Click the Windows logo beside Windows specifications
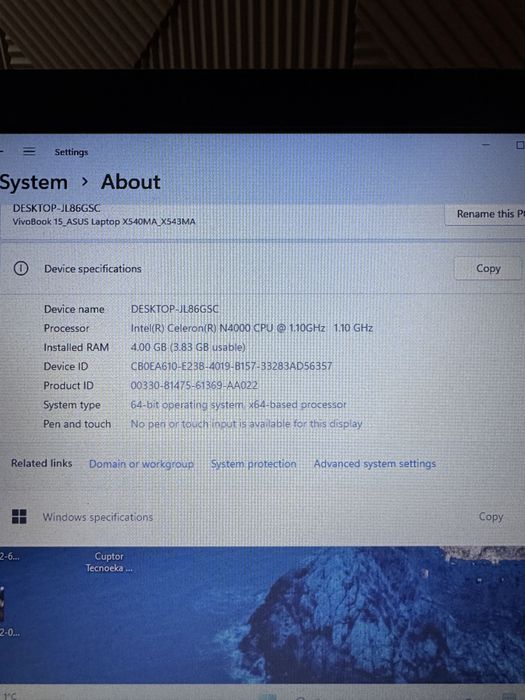Viewport: 525px width, 700px height. [x=19, y=517]
